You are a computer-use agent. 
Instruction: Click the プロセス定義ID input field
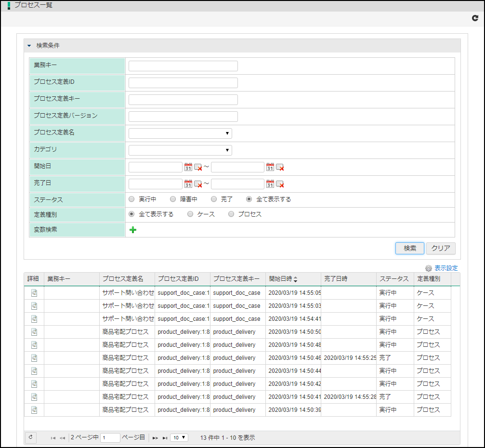[x=183, y=83]
